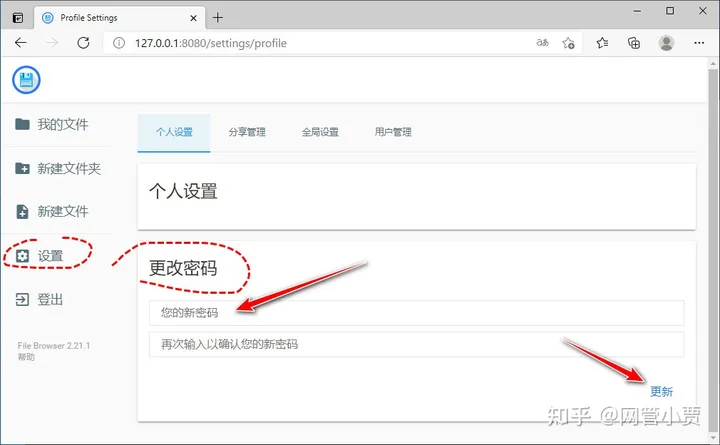Viewport: 720px width, 445px height.
Task: Close the Profile Settings tab
Action: click(193, 18)
